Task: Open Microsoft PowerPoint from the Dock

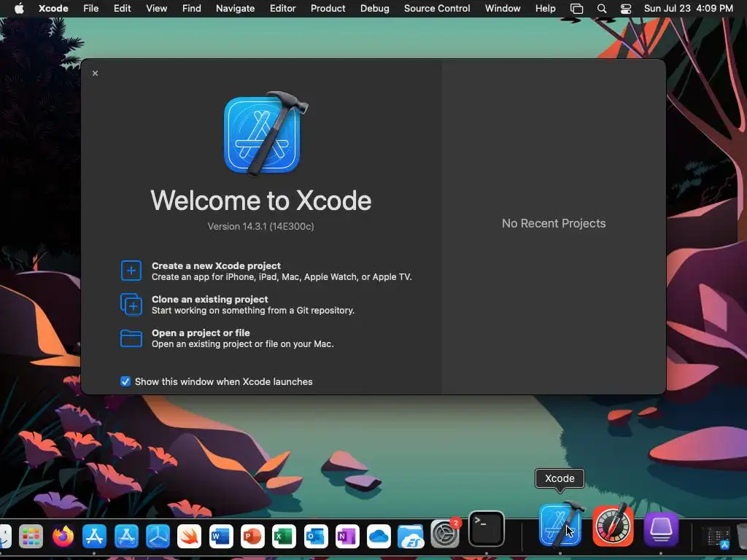Action: coord(252,537)
